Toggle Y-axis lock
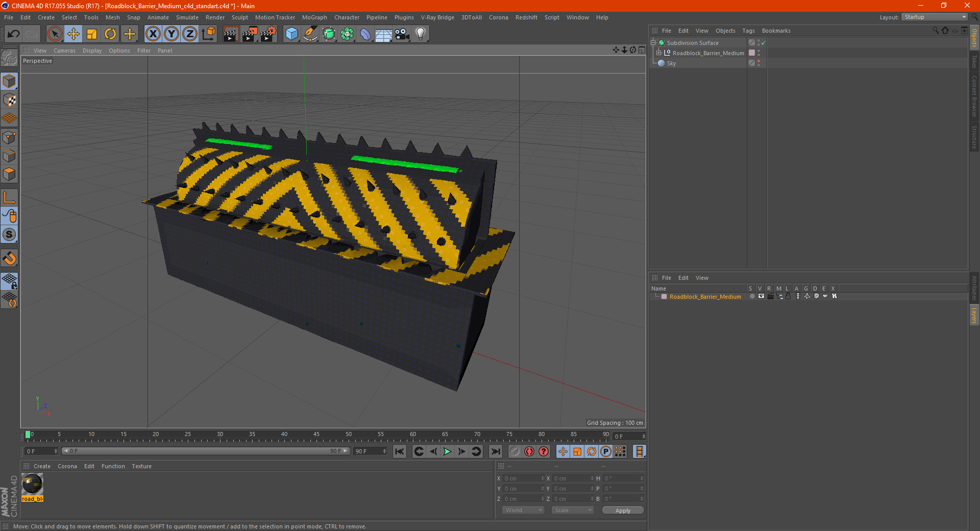 coord(171,34)
